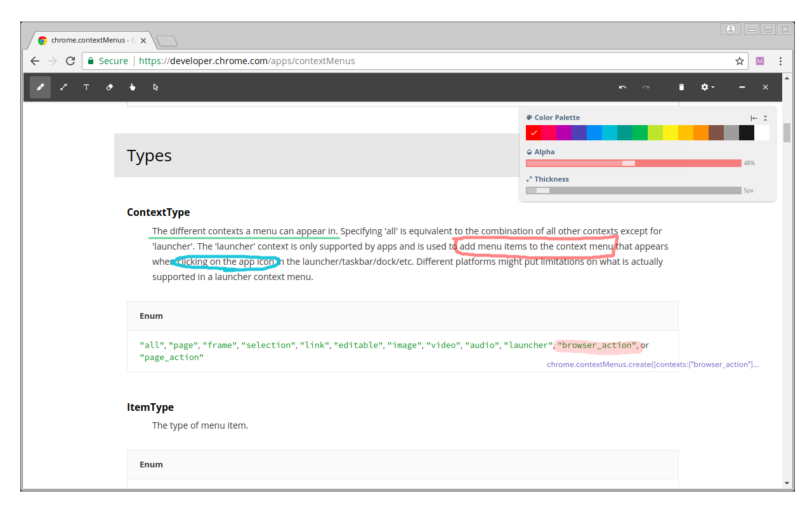
Task: Pick the yellow color swatch
Action: [x=670, y=133]
